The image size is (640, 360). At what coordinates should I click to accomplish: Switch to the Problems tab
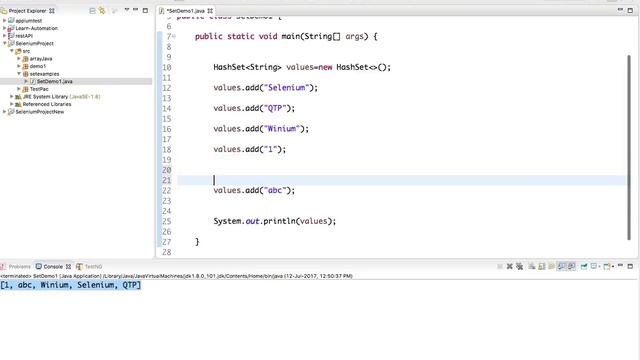tap(16, 267)
